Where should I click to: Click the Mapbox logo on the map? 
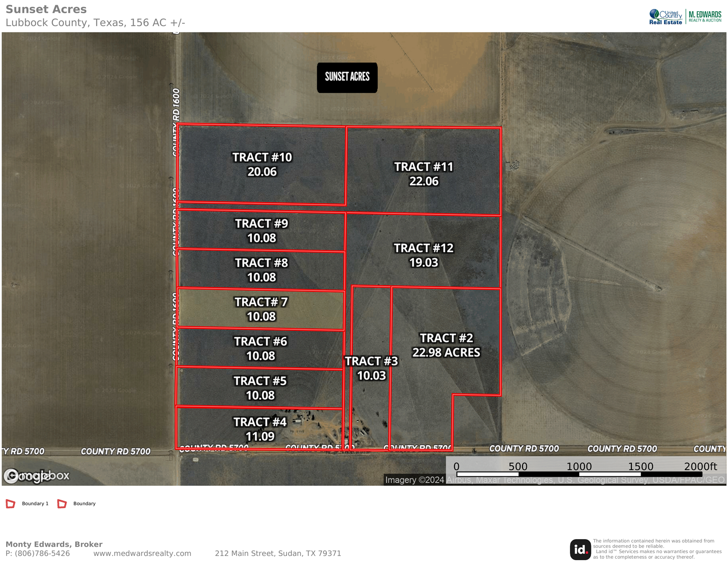37,476
